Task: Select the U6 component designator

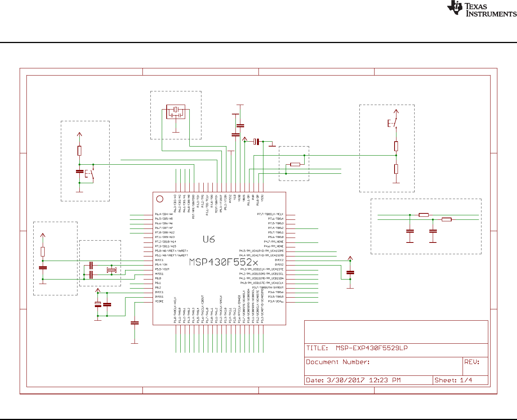Action: (x=209, y=239)
